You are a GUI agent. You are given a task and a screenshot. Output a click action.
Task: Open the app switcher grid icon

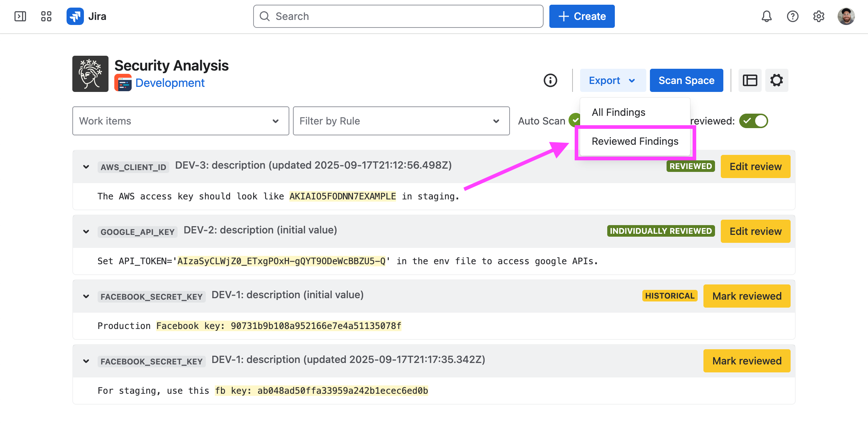click(x=46, y=16)
